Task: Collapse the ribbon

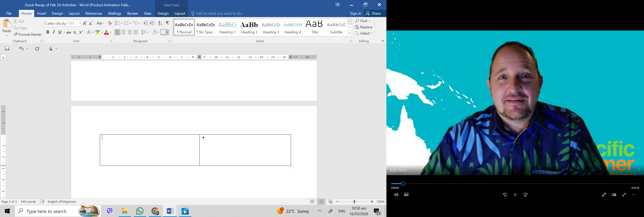Action: coord(383,41)
